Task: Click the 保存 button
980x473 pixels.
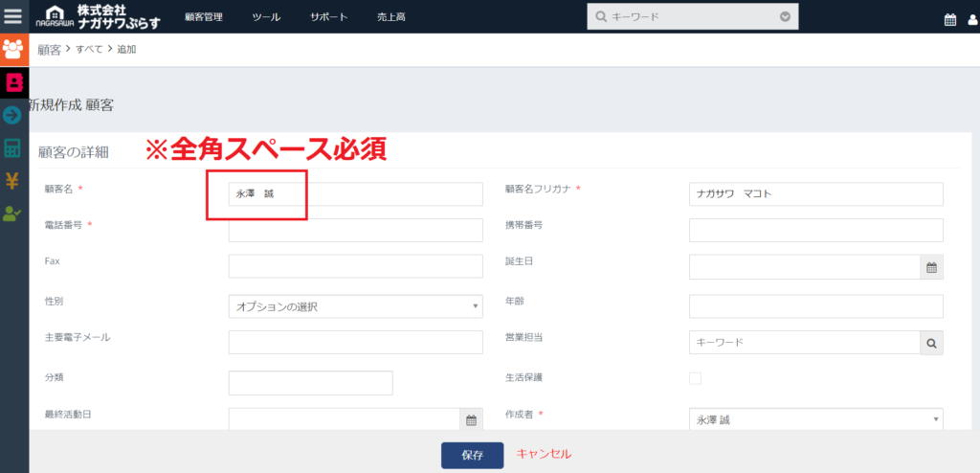Action: (x=472, y=455)
